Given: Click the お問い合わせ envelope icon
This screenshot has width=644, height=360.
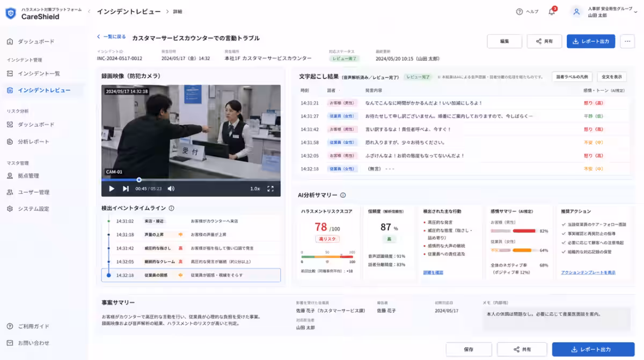Looking at the screenshot, I should coord(10,343).
